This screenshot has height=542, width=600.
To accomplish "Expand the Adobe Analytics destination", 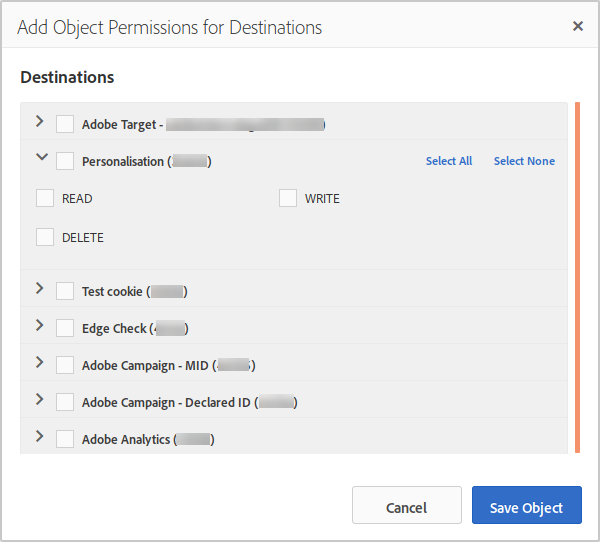I will pyautogui.click(x=40, y=437).
